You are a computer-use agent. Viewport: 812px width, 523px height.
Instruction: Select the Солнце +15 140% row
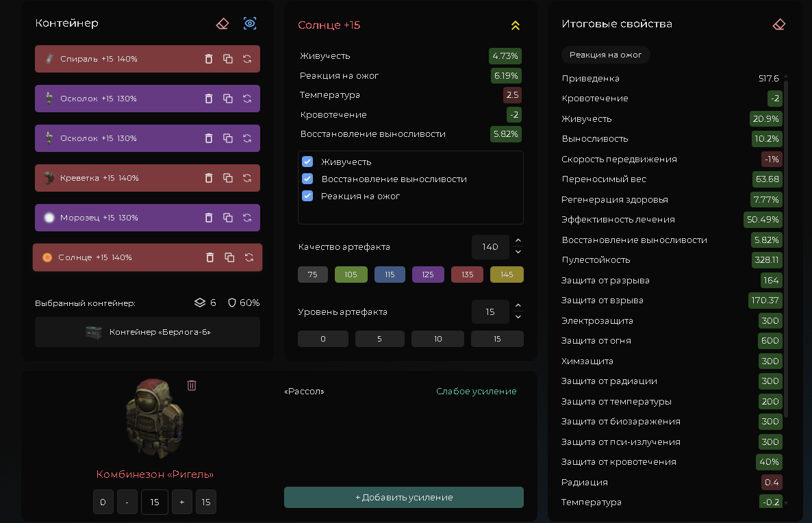click(x=148, y=257)
